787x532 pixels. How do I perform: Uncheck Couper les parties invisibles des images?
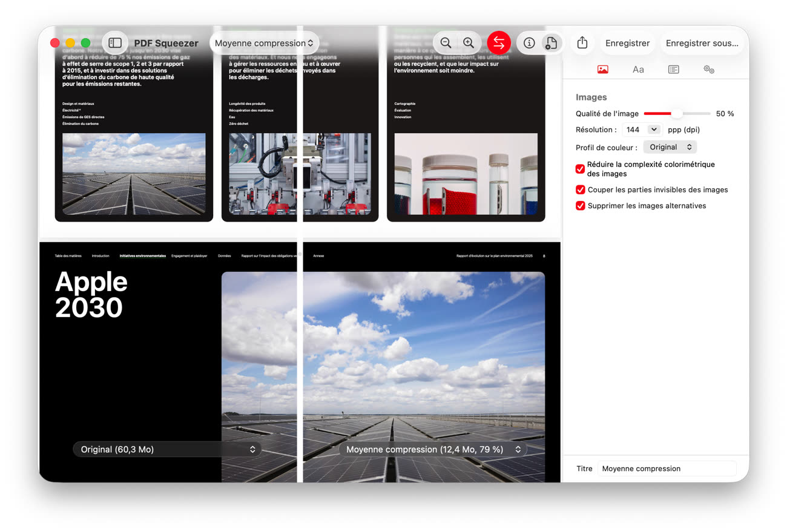(x=580, y=189)
